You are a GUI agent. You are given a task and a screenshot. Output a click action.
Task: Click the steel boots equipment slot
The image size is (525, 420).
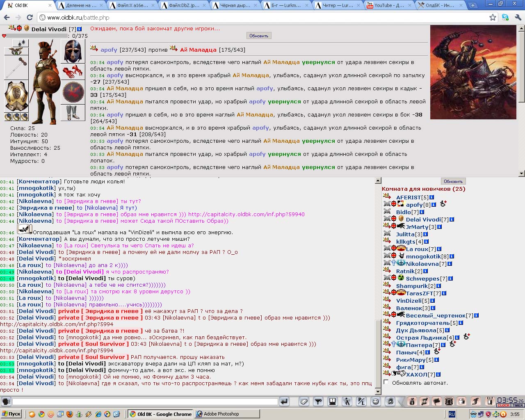pos(73,112)
